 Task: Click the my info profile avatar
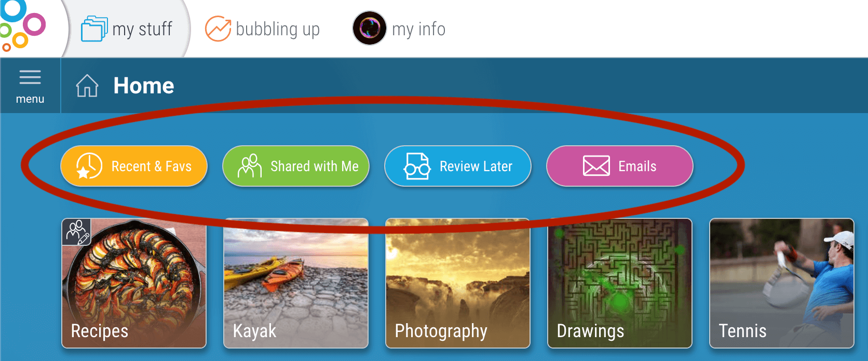[x=370, y=28]
